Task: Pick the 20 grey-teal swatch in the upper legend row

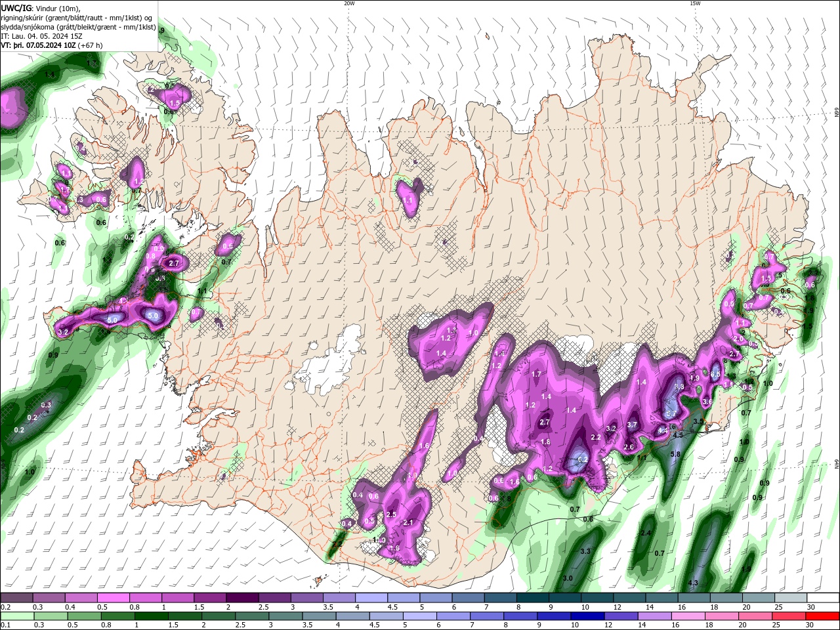Action: coord(759,597)
